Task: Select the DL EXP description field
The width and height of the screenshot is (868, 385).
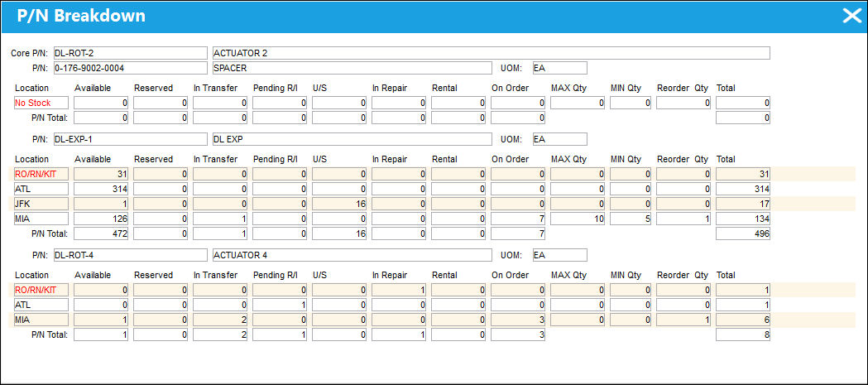Action: tap(352, 139)
